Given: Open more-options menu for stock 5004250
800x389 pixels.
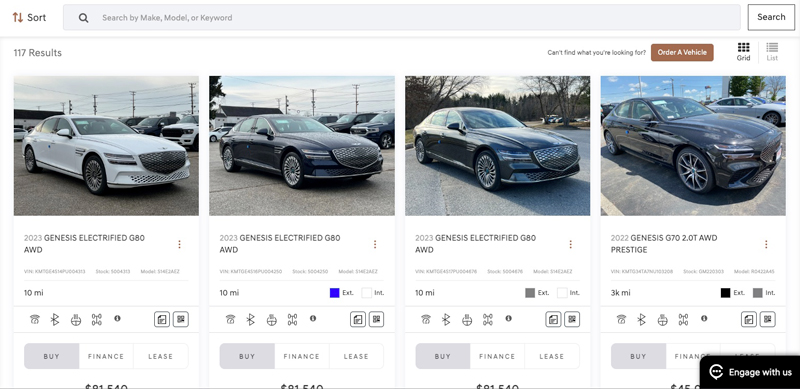Looking at the screenshot, I should coord(375,244).
